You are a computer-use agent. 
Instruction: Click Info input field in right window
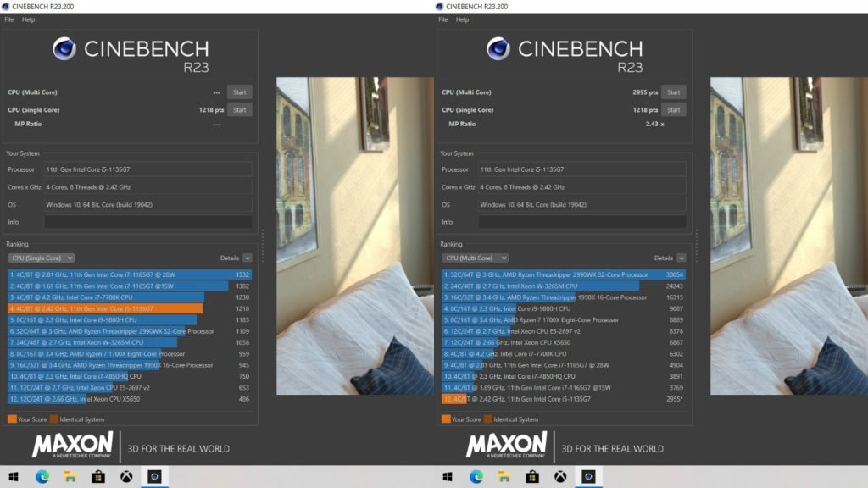pos(582,222)
